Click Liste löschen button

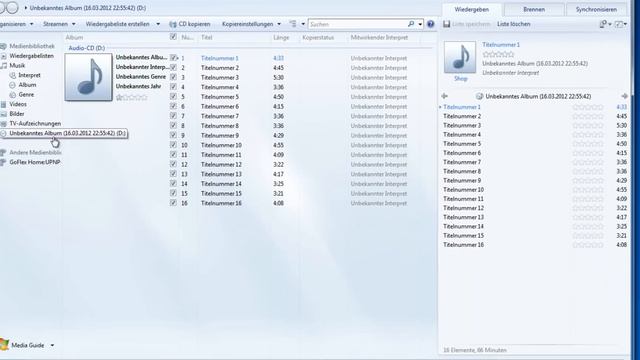coord(513,24)
